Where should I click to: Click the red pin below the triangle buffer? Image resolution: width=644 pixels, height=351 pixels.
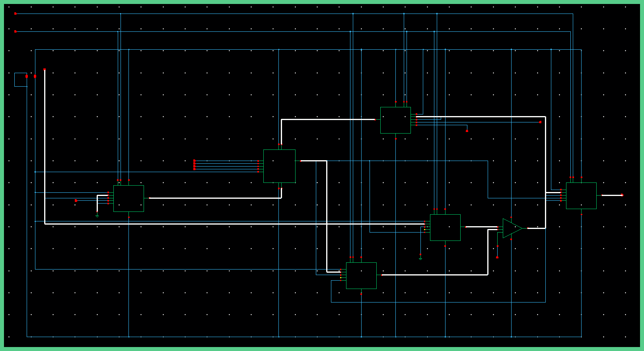[x=497, y=257]
